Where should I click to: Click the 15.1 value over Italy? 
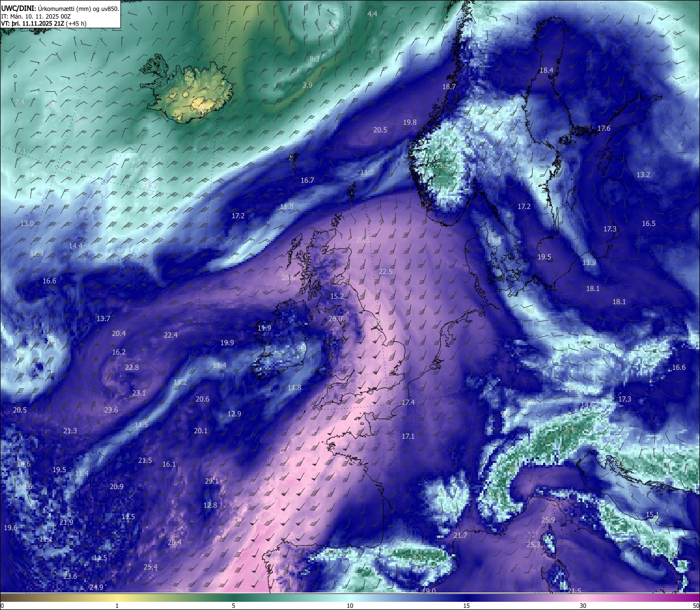pos(652,514)
